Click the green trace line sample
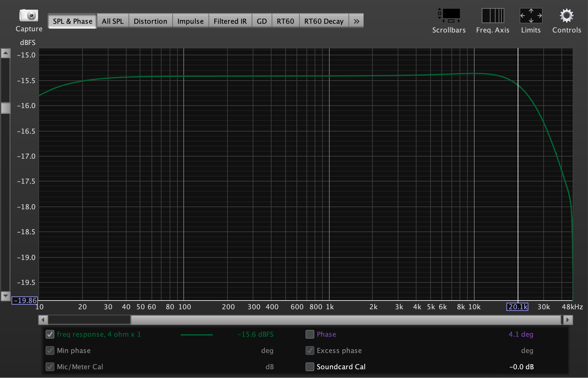The width and height of the screenshot is (588, 378). tap(197, 335)
